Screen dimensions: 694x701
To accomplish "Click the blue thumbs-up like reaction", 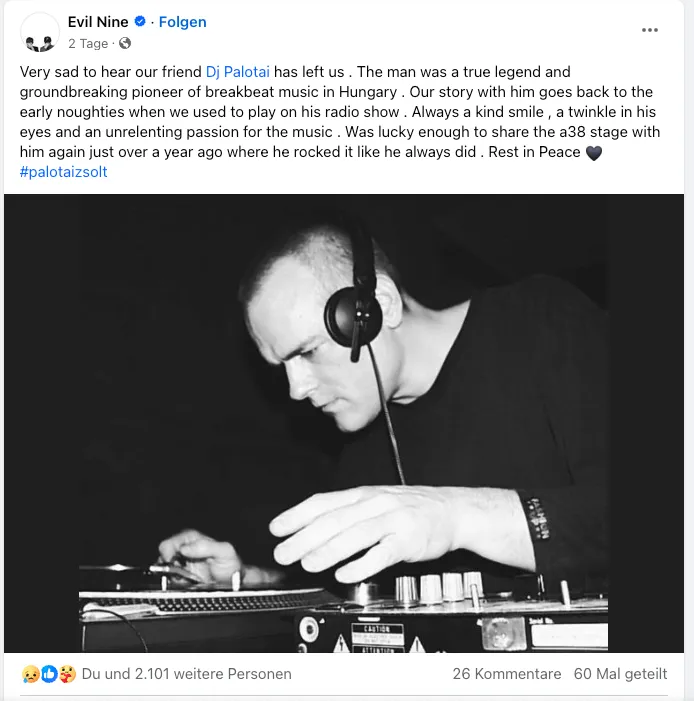I will [x=49, y=674].
